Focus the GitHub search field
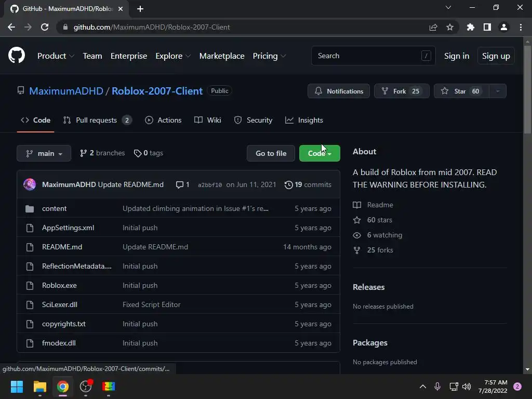This screenshot has height=399, width=532. [373, 56]
